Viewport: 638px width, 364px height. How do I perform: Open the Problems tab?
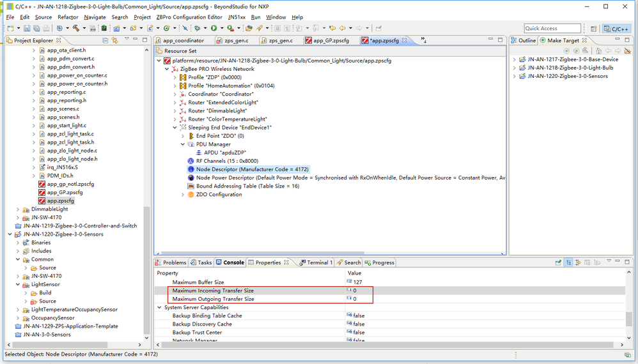(171, 262)
